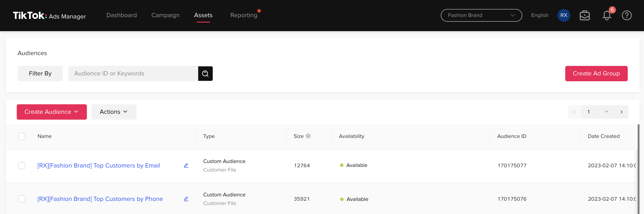Select the Top Customers by Email row checkbox
Viewport: 644px width, 214px height.
[x=22, y=165]
